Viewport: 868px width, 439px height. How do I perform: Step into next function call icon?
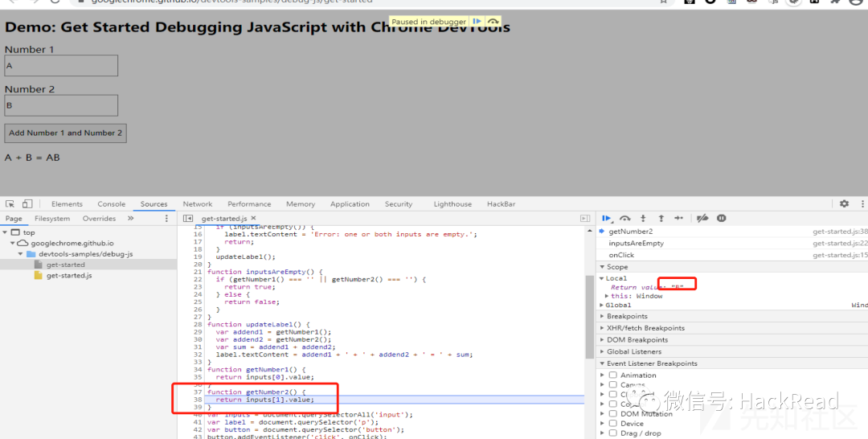(x=643, y=218)
